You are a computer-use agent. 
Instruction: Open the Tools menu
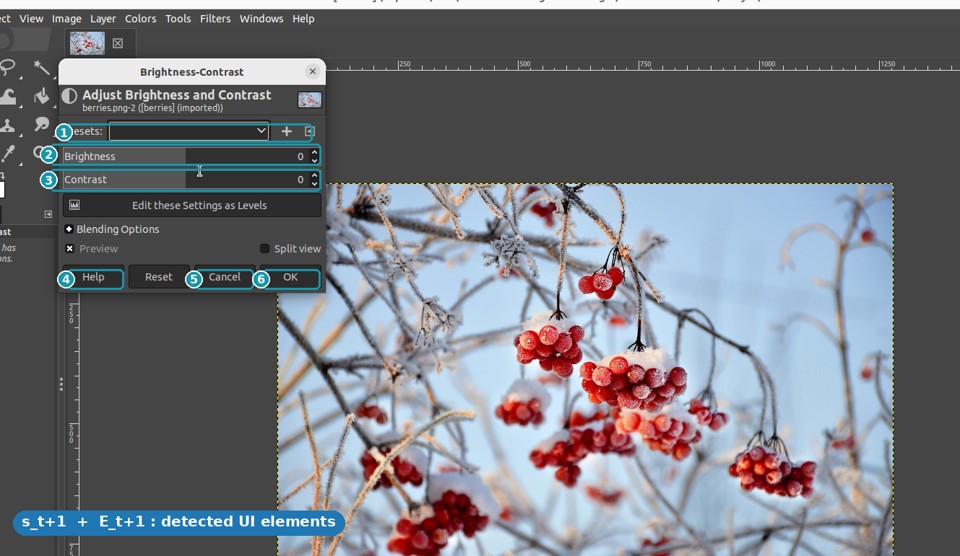(178, 18)
